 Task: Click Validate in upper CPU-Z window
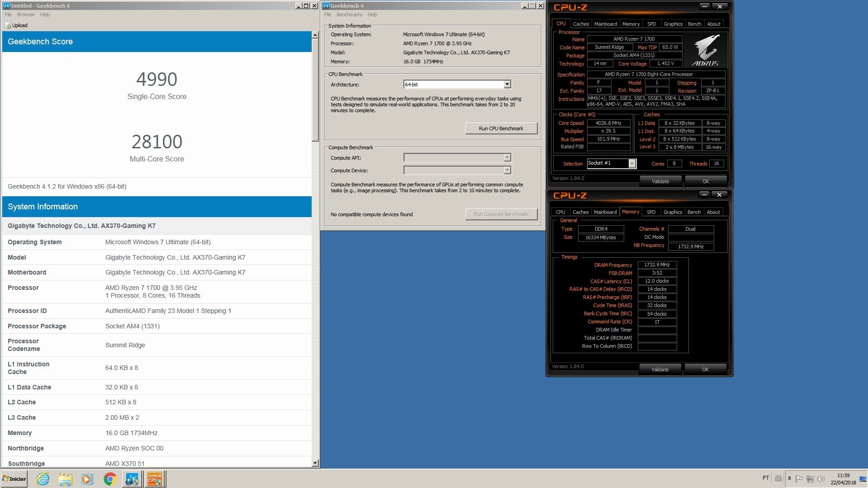point(660,181)
